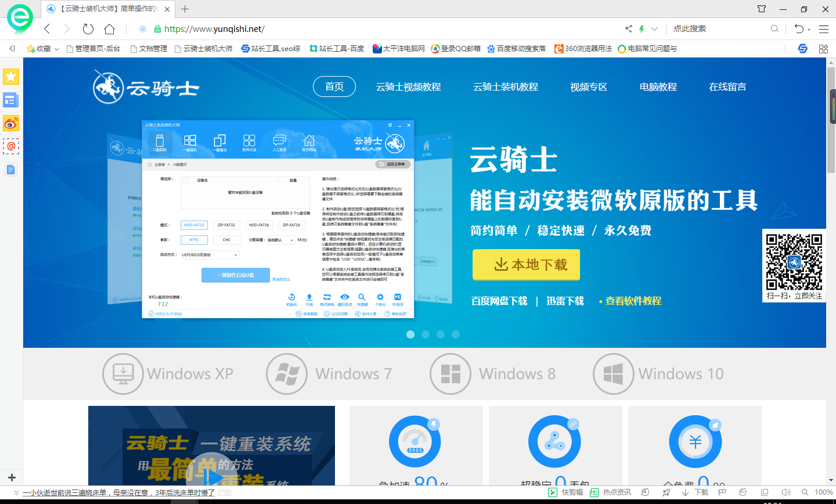Select the second carousel indicator dot

(x=426, y=334)
